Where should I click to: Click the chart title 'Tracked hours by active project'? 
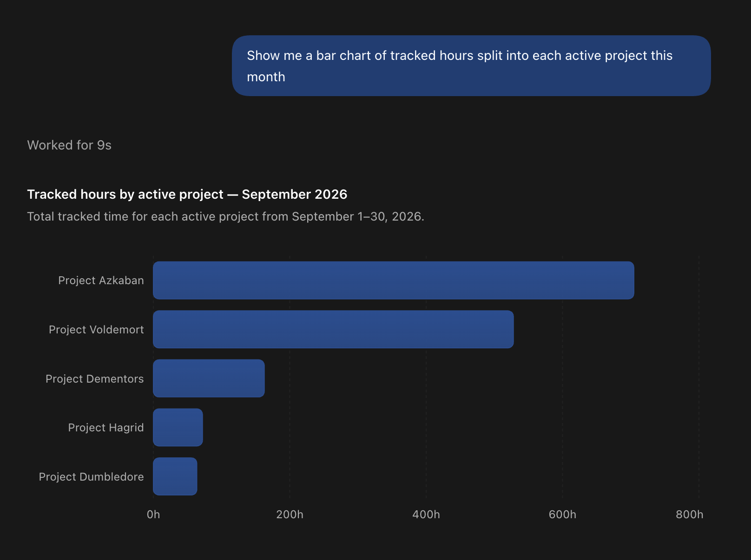click(125, 195)
